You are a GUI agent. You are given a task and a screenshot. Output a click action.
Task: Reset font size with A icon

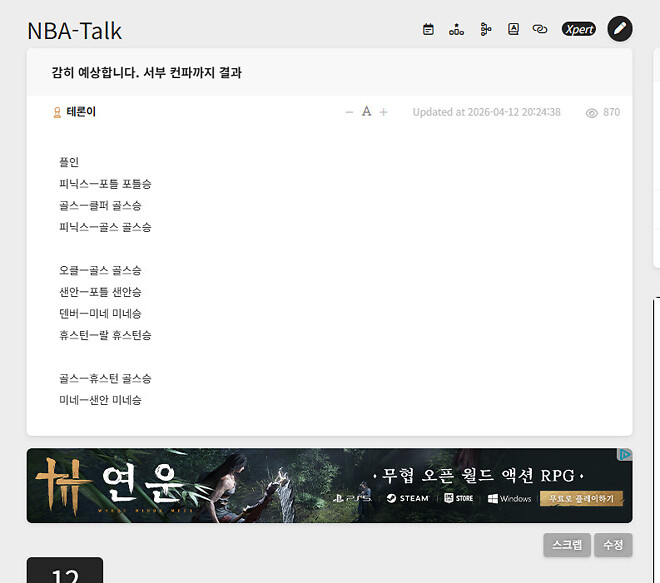point(367,112)
